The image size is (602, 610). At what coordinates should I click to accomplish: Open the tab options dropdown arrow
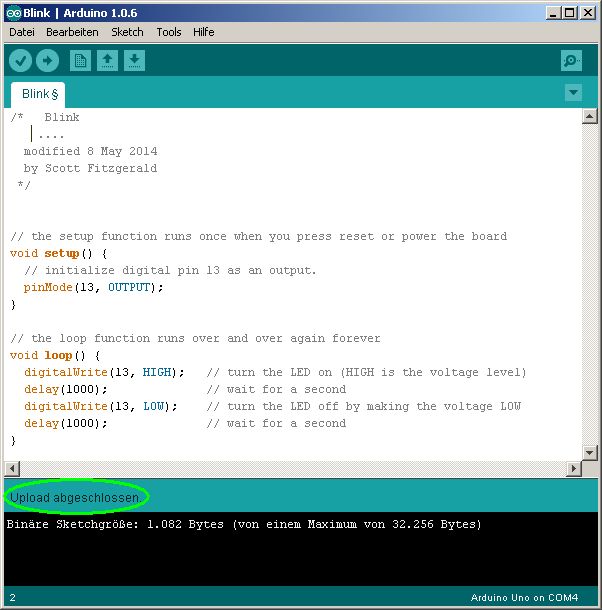click(x=573, y=93)
